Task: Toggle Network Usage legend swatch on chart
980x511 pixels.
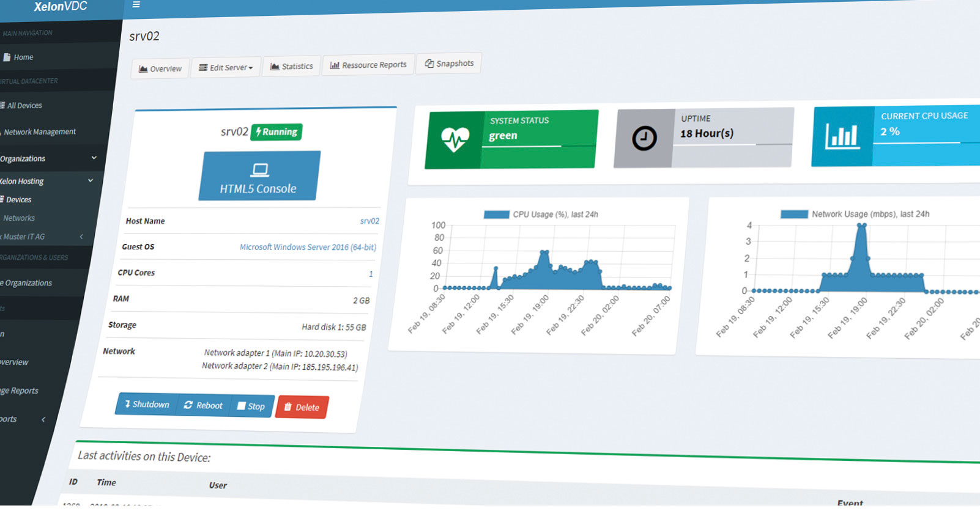Action: pyautogui.click(x=794, y=215)
